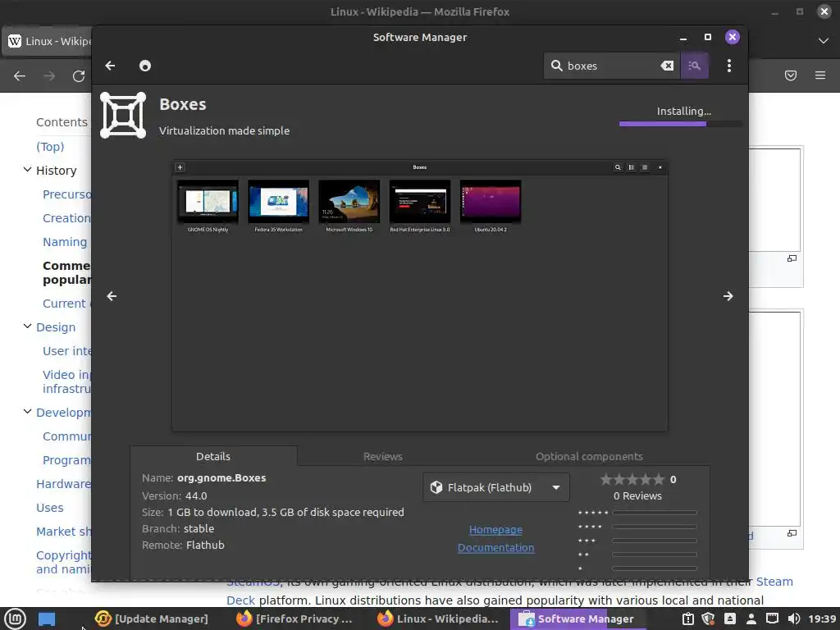
Task: Open the Uses contents link
Action: click(x=49, y=507)
